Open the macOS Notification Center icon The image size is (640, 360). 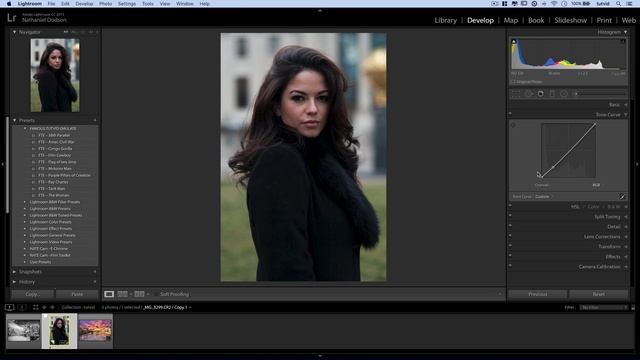[x=630, y=4]
